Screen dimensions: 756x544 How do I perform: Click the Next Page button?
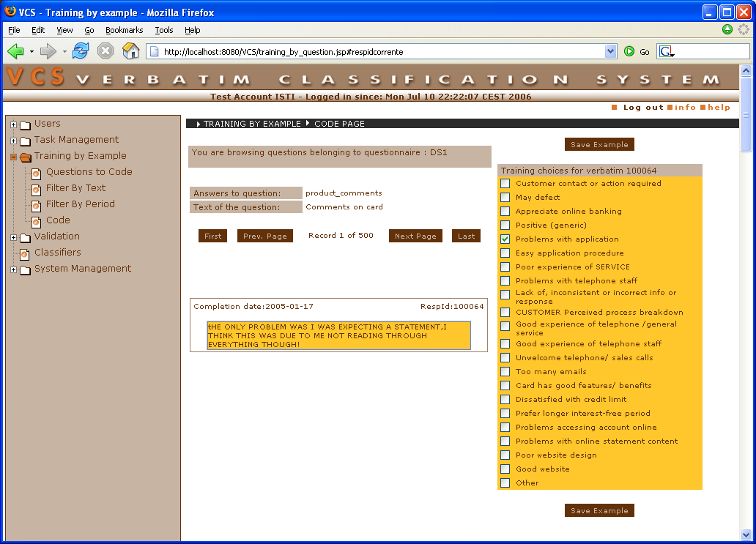(415, 236)
